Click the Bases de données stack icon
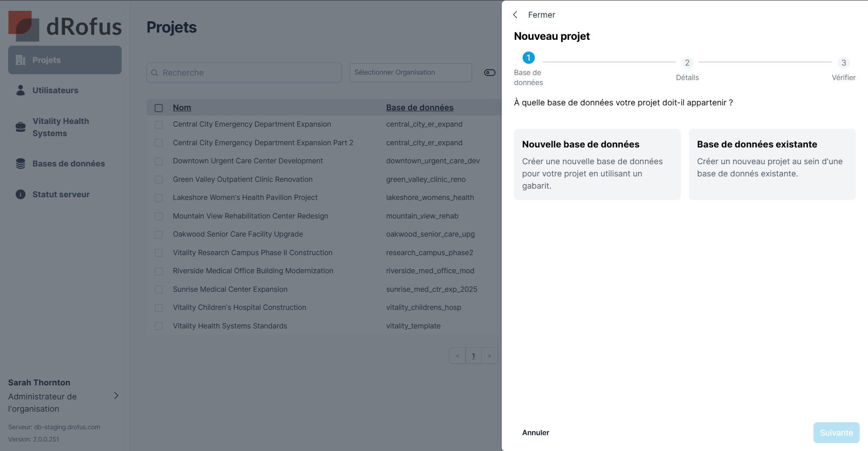The width and height of the screenshot is (868, 451). pos(20,164)
